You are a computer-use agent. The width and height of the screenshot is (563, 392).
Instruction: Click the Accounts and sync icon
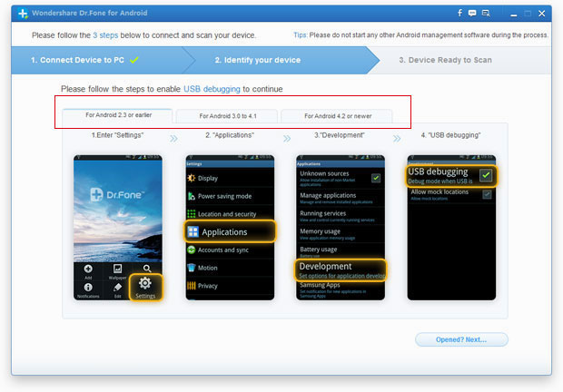[x=192, y=250]
